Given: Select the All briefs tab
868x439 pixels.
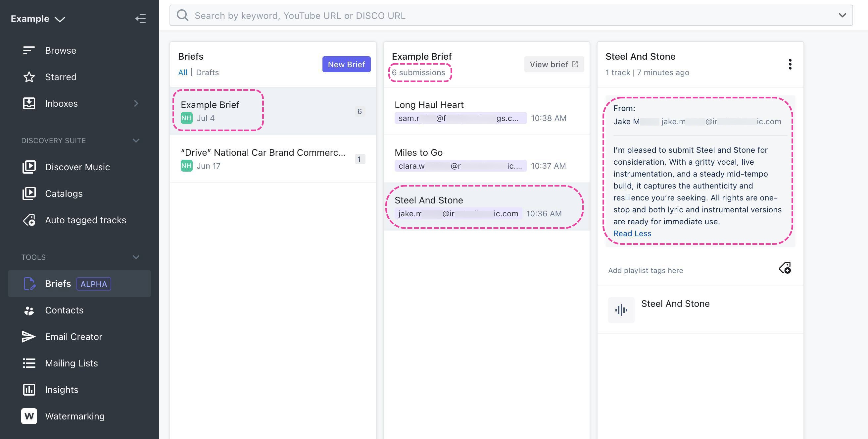Looking at the screenshot, I should [182, 73].
